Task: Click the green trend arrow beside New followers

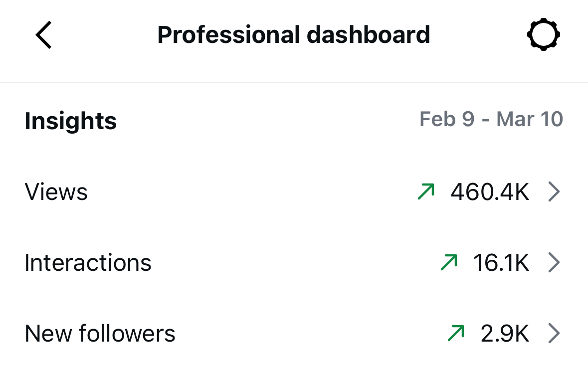Action: (456, 333)
